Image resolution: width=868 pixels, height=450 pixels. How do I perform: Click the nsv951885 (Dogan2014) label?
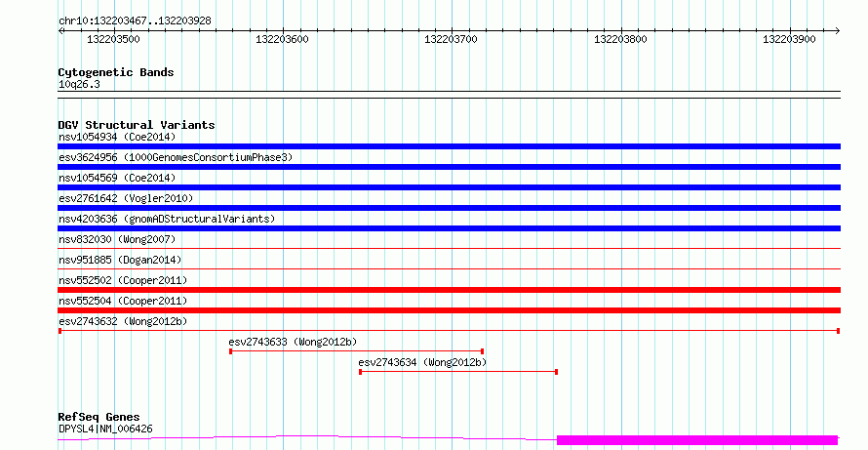tap(120, 260)
